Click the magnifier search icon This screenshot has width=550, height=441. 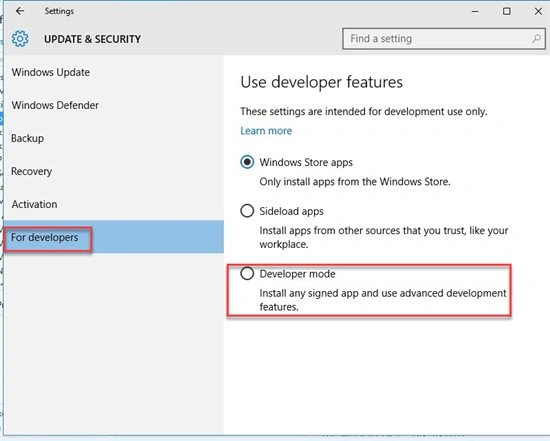536,39
